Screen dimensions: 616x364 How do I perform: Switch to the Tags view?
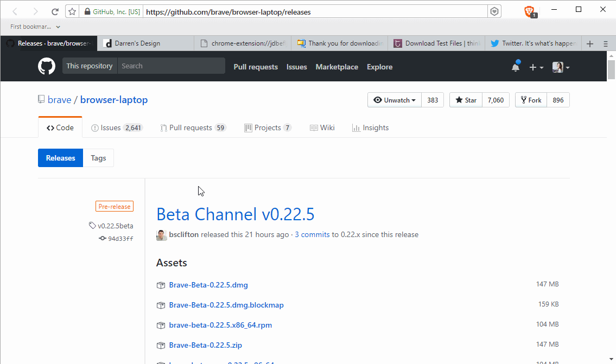click(98, 158)
